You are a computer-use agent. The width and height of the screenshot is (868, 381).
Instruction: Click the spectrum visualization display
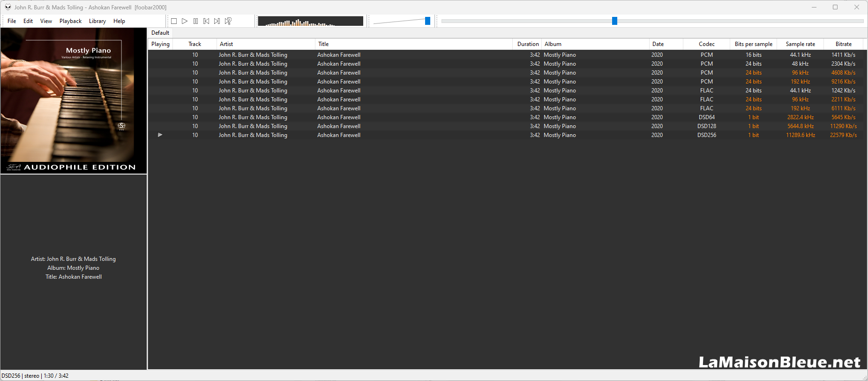point(311,21)
